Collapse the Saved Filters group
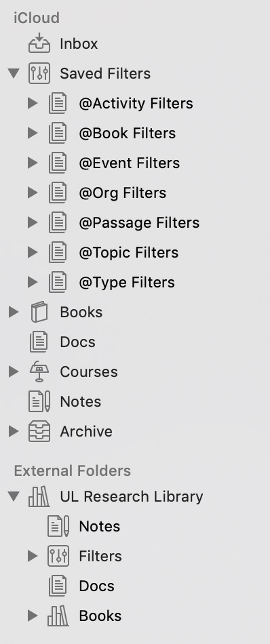The image size is (270, 644). [14, 73]
